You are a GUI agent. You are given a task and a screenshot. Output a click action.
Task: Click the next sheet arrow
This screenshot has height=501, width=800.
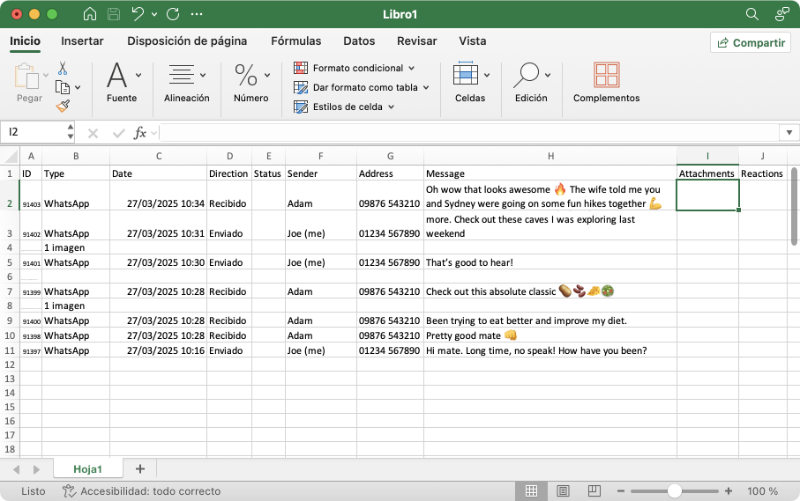pyautogui.click(x=36, y=469)
